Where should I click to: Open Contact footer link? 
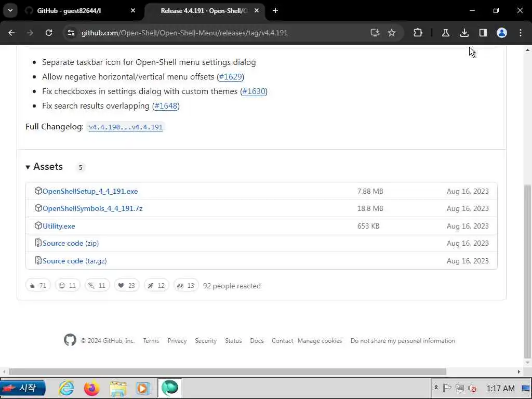[282, 341]
